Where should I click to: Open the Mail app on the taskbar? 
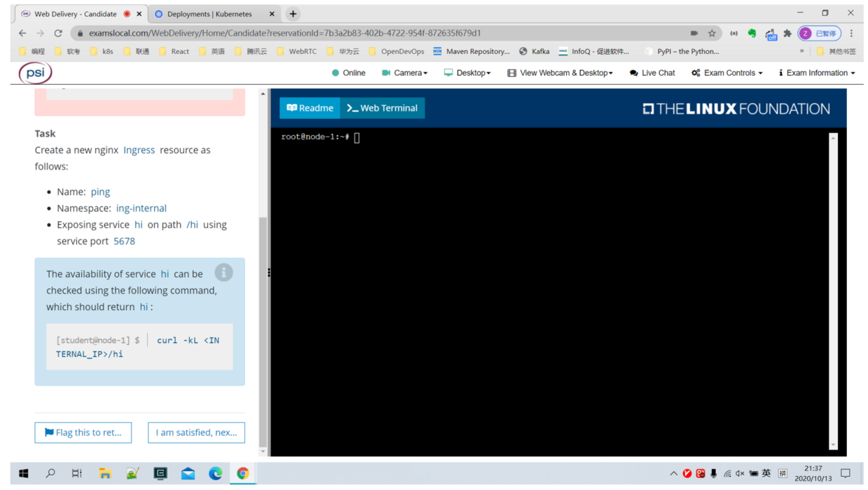coord(188,474)
